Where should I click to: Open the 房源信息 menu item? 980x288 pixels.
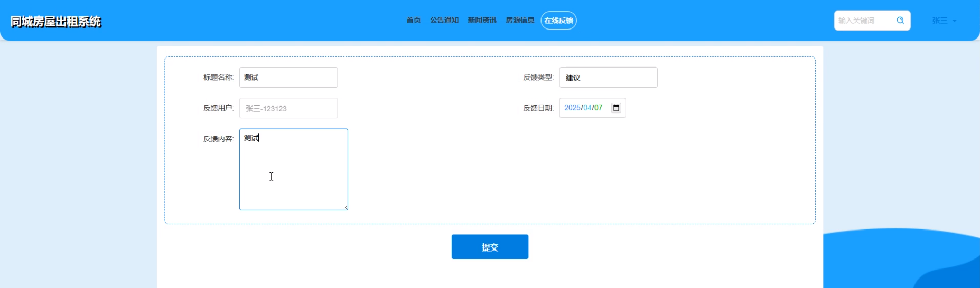coord(520,21)
